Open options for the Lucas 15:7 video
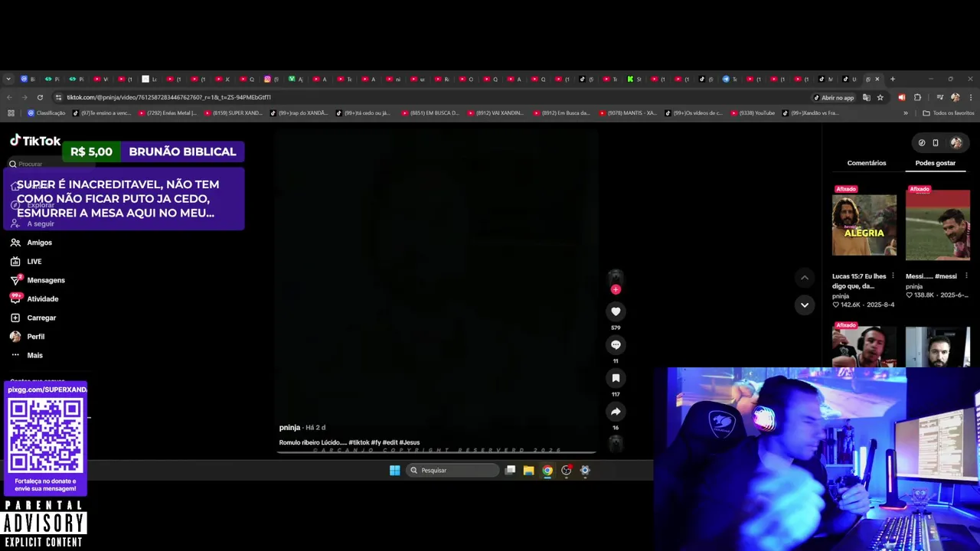Image resolution: width=980 pixels, height=551 pixels. (x=893, y=276)
